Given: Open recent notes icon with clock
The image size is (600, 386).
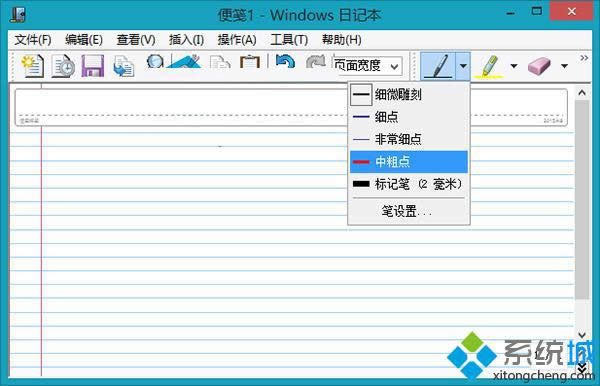Looking at the screenshot, I should 64,66.
